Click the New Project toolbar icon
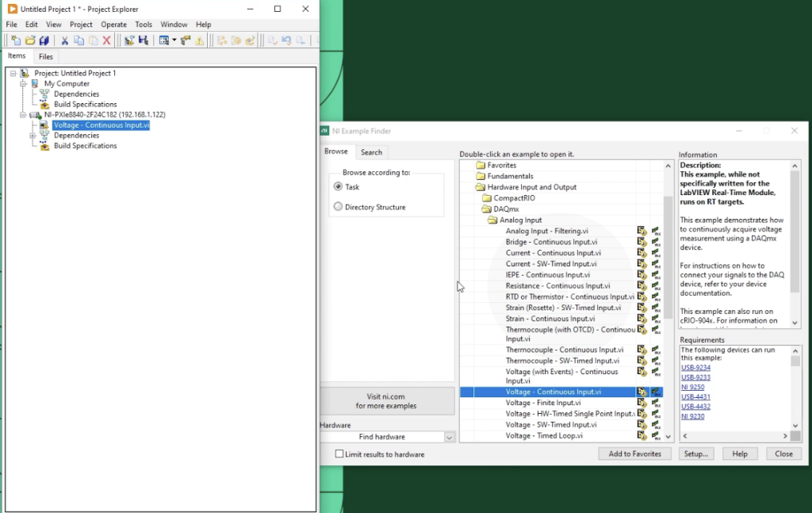Screen dimensions: 812x513 [16, 40]
